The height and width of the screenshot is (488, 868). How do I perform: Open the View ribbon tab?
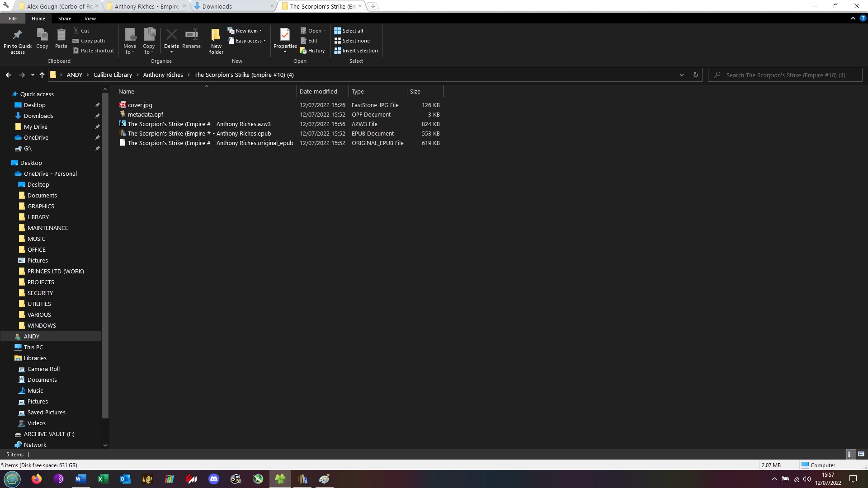click(x=90, y=19)
